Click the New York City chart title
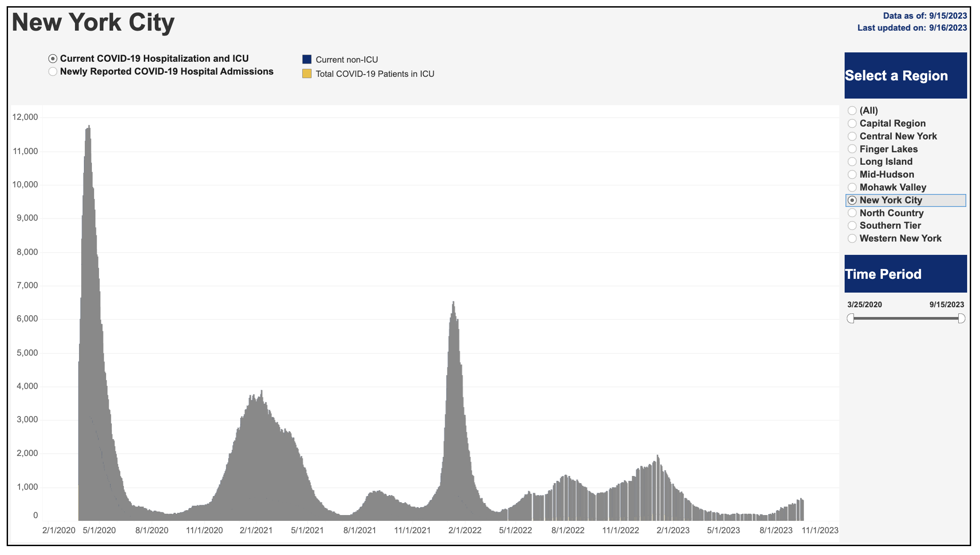 tap(93, 22)
